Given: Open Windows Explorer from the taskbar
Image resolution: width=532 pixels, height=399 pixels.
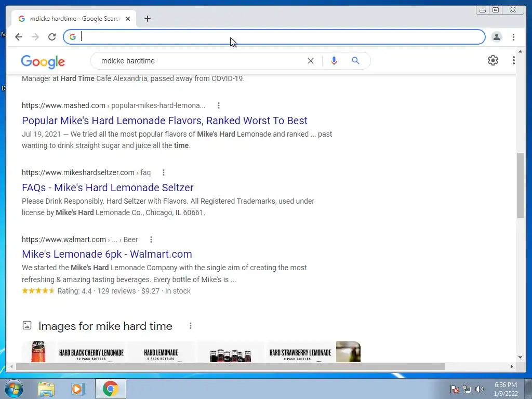Looking at the screenshot, I should pyautogui.click(x=46, y=389).
